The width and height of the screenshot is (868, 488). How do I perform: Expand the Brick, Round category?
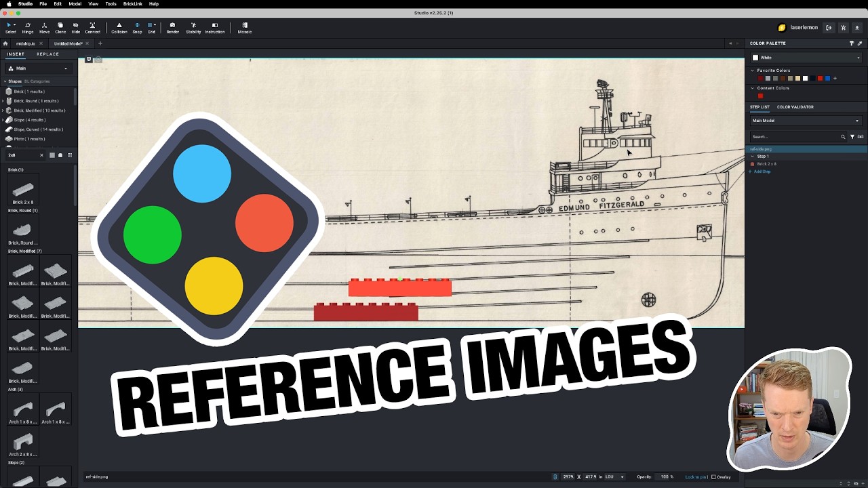3,101
